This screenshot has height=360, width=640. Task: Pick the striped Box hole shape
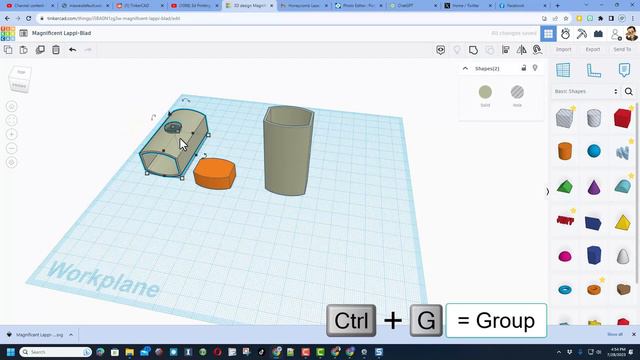coord(564,118)
